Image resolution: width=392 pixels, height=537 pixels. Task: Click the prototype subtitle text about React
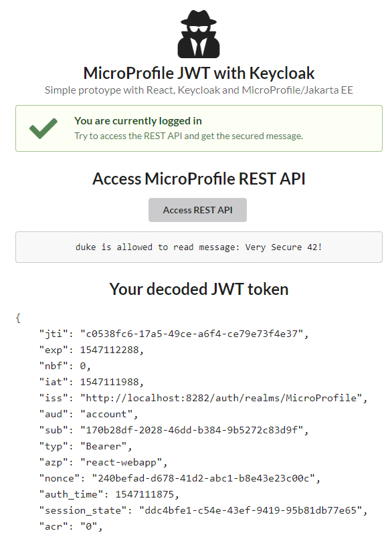(199, 90)
